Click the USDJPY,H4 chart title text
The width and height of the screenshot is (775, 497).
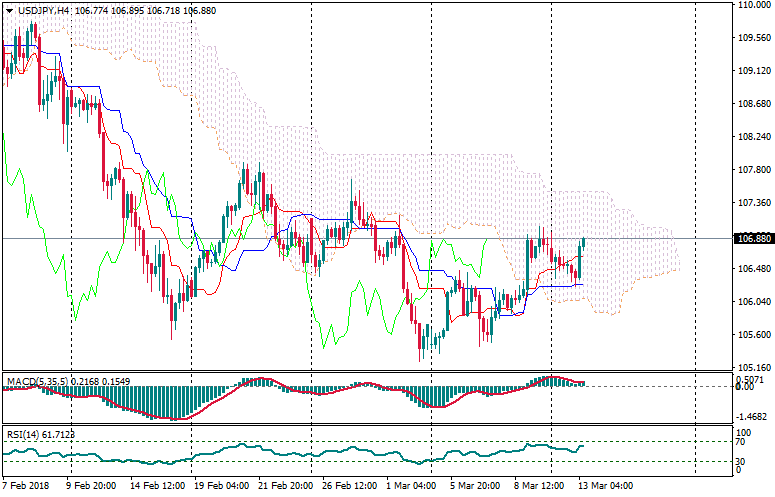[44, 10]
